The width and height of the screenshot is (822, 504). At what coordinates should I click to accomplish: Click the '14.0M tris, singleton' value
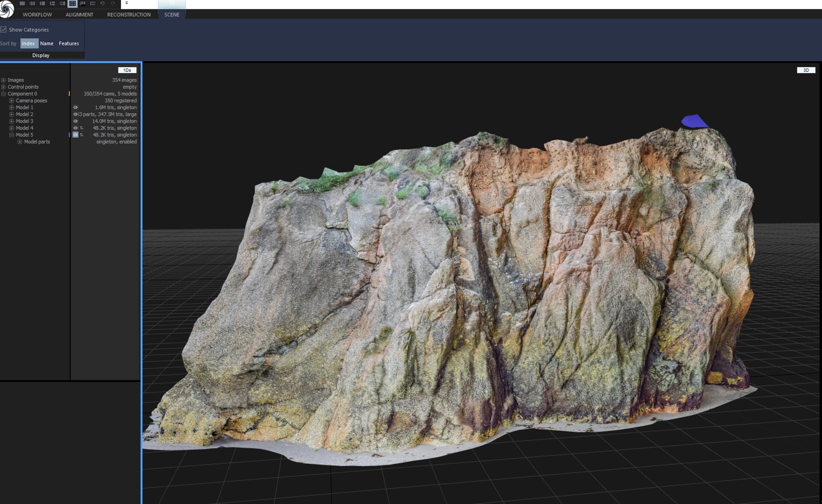coord(114,121)
